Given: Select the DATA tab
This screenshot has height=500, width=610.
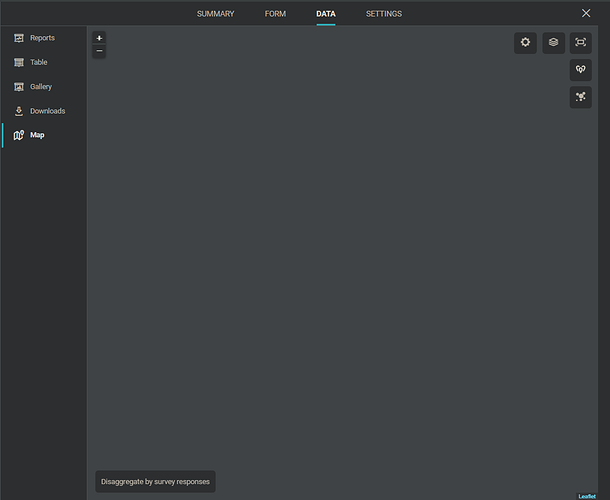Looking at the screenshot, I should 326,14.
